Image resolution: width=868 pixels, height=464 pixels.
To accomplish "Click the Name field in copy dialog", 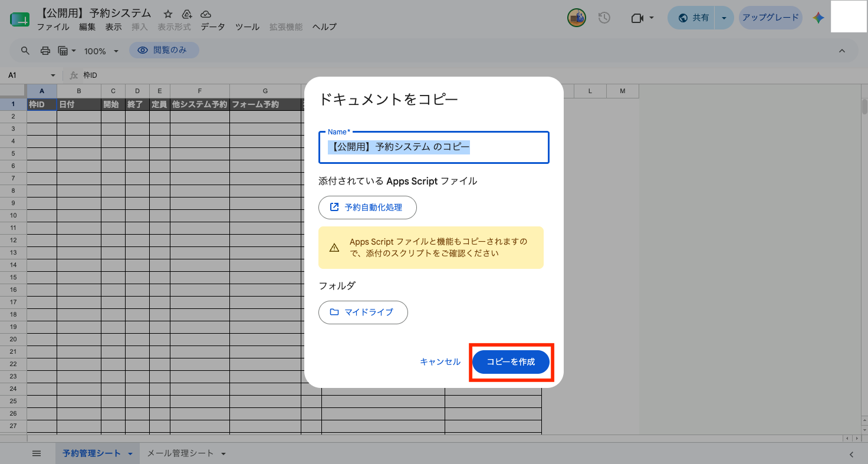I will coord(434,147).
